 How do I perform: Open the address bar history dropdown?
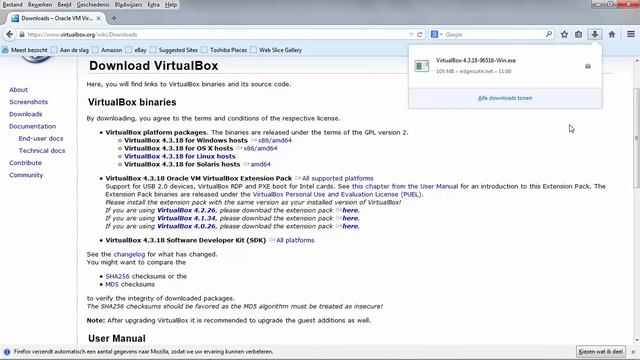(x=411, y=35)
